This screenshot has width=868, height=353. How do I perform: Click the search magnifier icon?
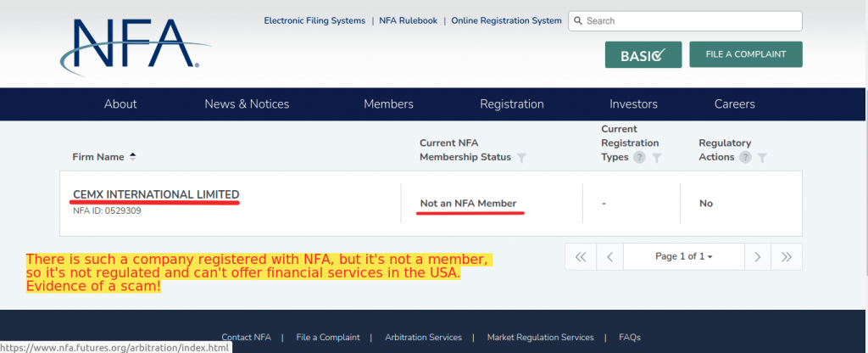click(x=578, y=21)
